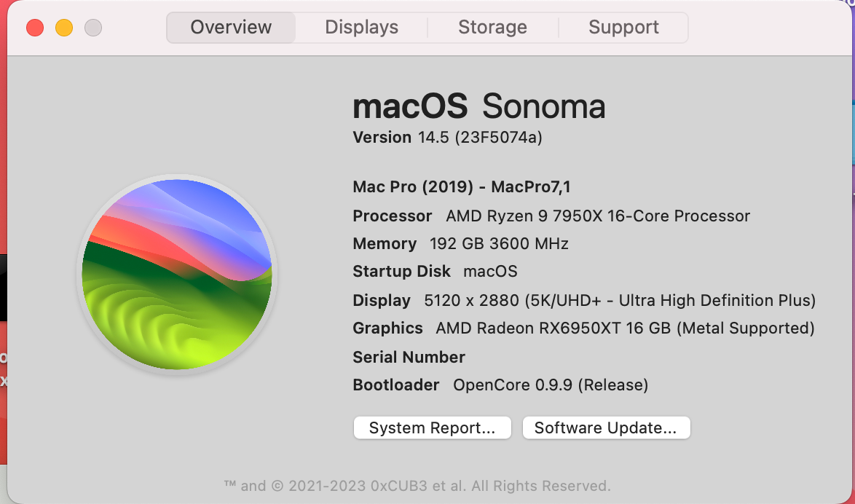Select the Support tab
Screen dimensions: 855x504
tap(623, 28)
